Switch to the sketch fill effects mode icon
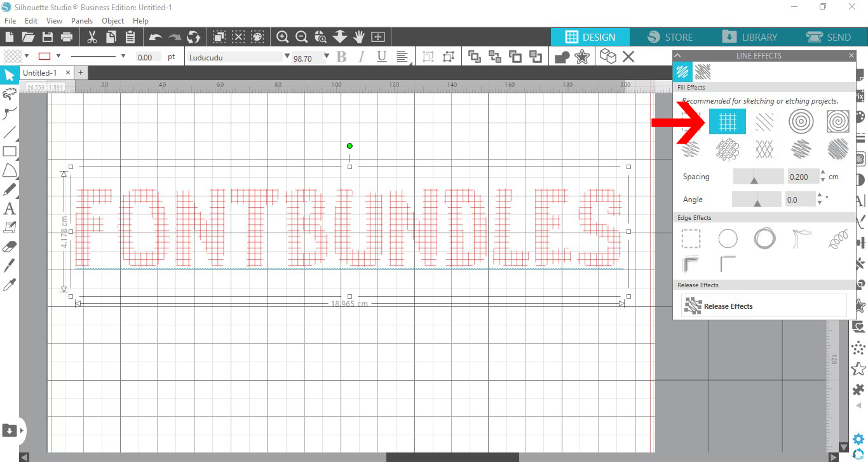 point(682,71)
